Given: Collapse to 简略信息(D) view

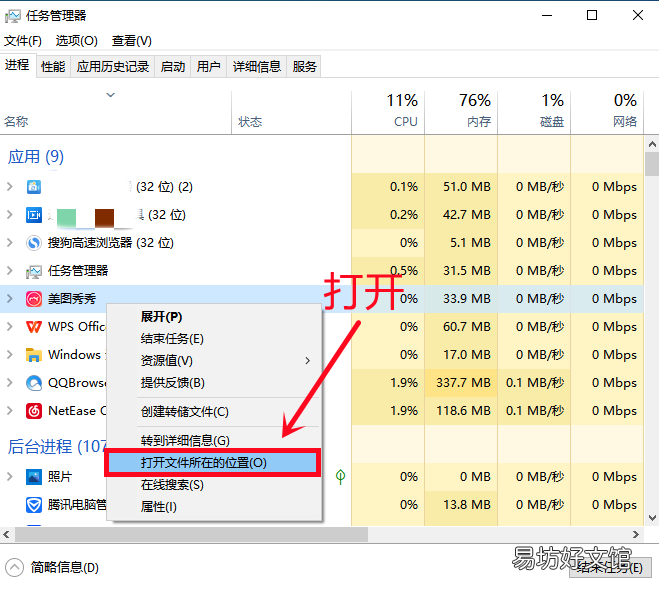Looking at the screenshot, I should (x=53, y=568).
